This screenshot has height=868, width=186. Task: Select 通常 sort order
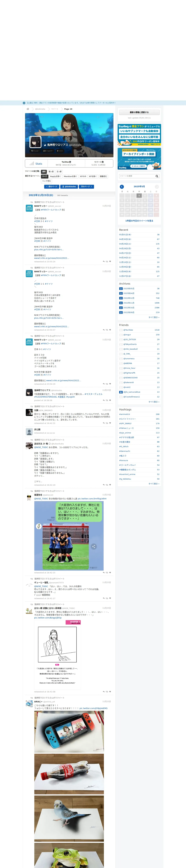44,172
